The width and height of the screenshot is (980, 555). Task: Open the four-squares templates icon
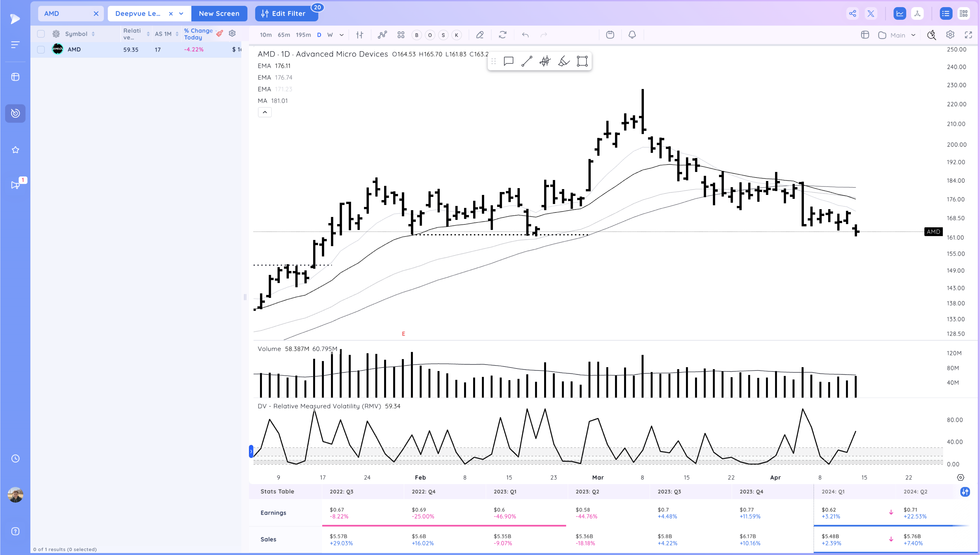[x=401, y=35]
